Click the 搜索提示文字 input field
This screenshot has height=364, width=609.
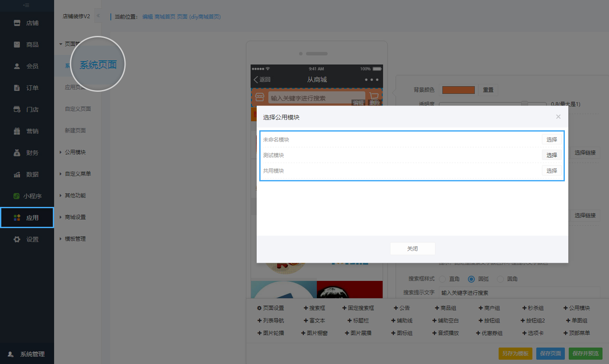tap(519, 293)
